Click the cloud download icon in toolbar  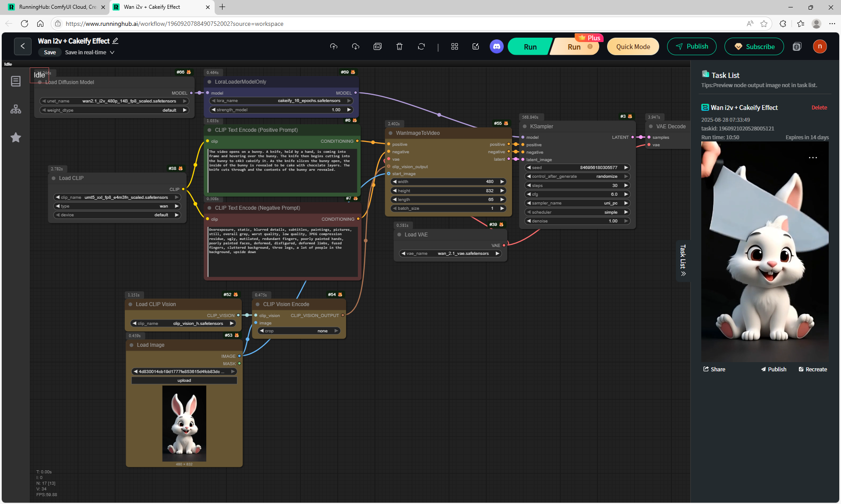point(356,46)
